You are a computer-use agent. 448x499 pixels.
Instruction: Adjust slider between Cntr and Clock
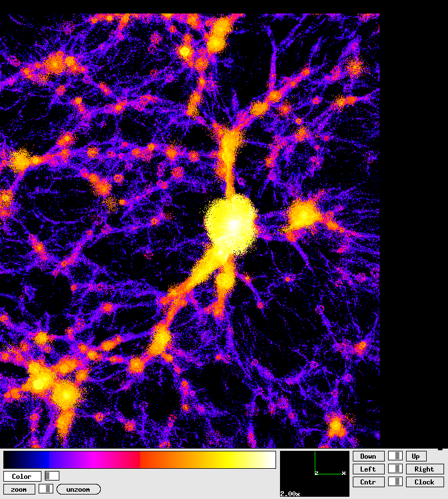(395, 481)
